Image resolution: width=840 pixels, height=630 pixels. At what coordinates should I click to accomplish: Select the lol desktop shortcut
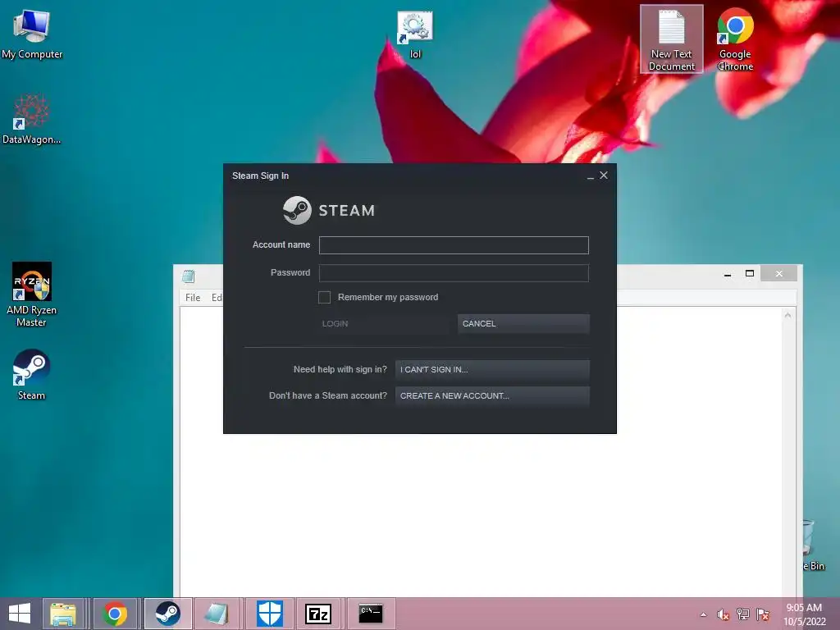click(415, 35)
